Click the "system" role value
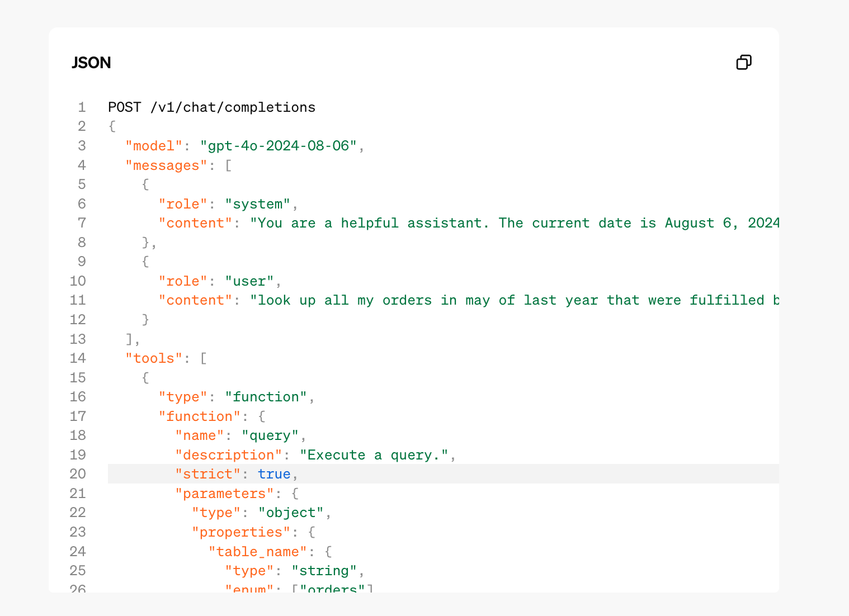The height and width of the screenshot is (616, 849). [x=257, y=204]
